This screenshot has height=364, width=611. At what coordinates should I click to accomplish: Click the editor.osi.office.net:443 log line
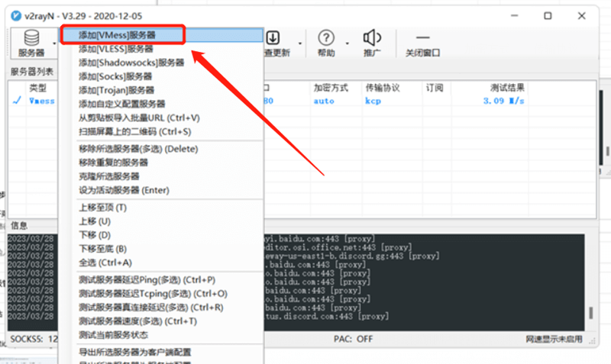[x=338, y=247]
